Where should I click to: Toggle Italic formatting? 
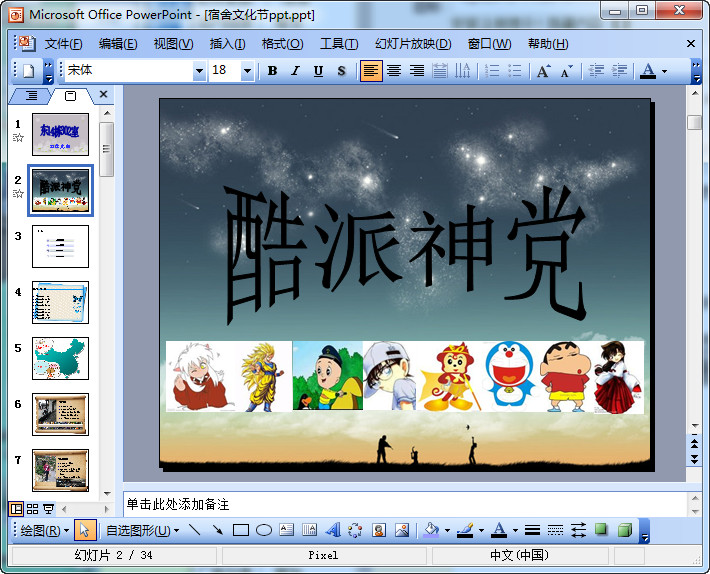pos(295,71)
